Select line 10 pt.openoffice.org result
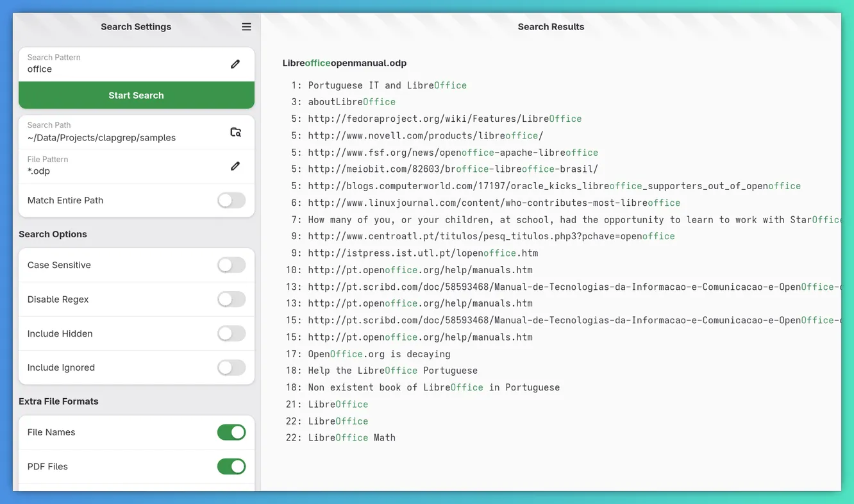This screenshot has height=504, width=854. [x=420, y=270]
